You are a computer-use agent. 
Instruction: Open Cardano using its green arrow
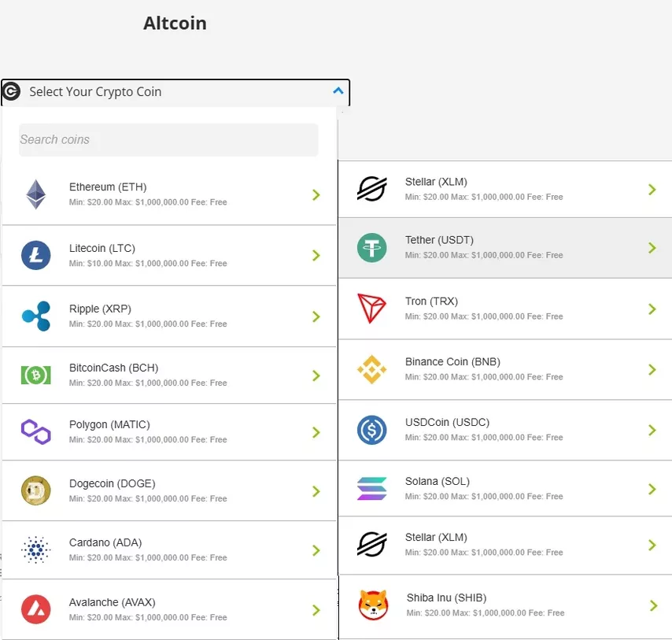coord(316,550)
